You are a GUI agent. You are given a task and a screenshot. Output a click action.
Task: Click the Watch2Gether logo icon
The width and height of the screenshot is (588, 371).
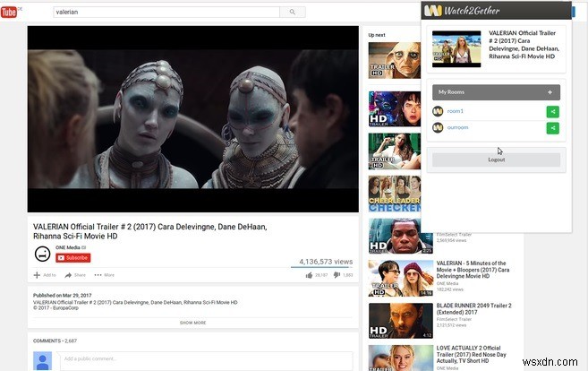[433, 10]
